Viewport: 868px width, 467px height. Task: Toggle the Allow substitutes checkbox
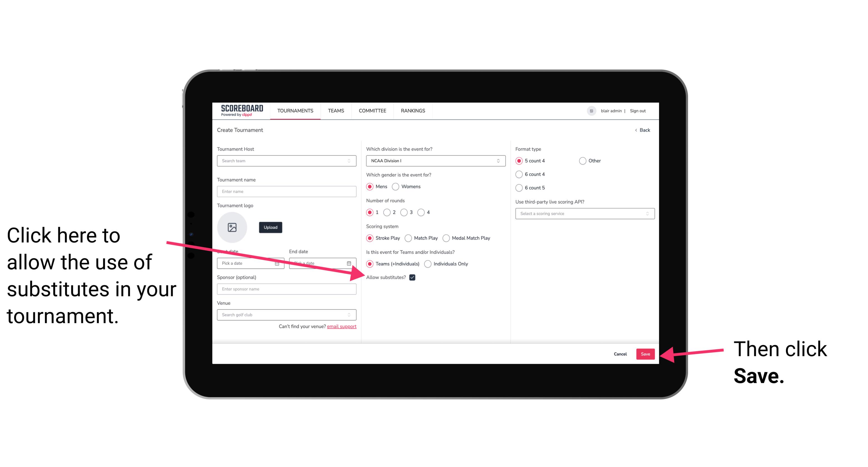tap(413, 278)
